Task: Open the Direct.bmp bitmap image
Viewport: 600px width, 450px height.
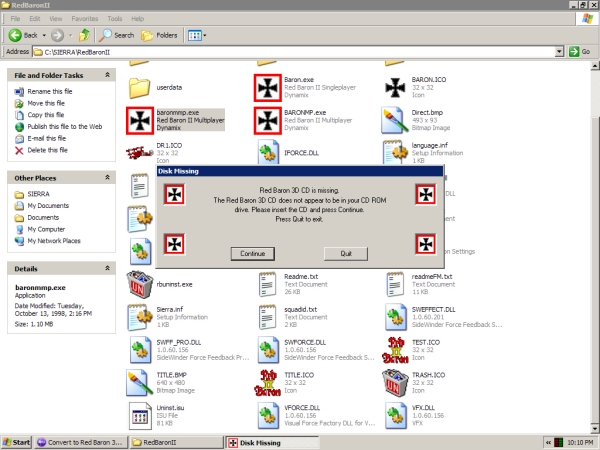Action: 394,121
